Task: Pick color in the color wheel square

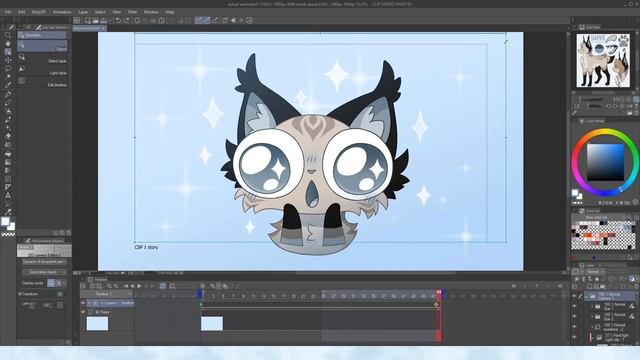Action: (605, 162)
